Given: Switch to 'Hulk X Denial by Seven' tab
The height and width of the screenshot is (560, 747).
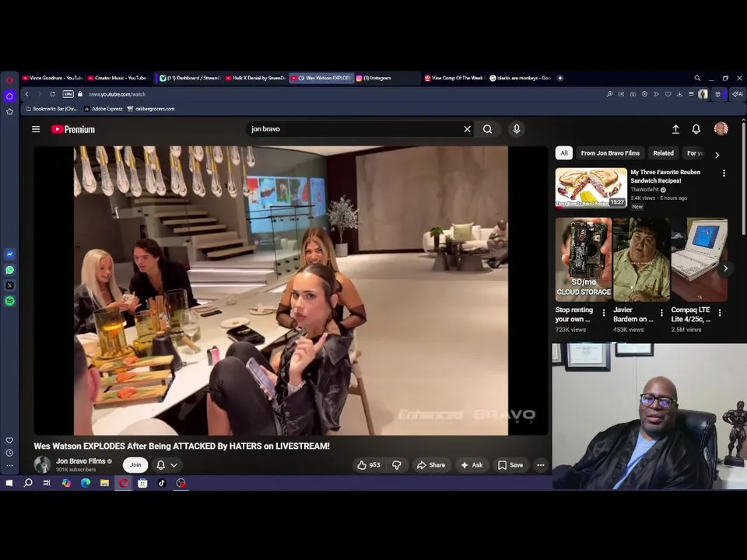Looking at the screenshot, I should [x=256, y=78].
